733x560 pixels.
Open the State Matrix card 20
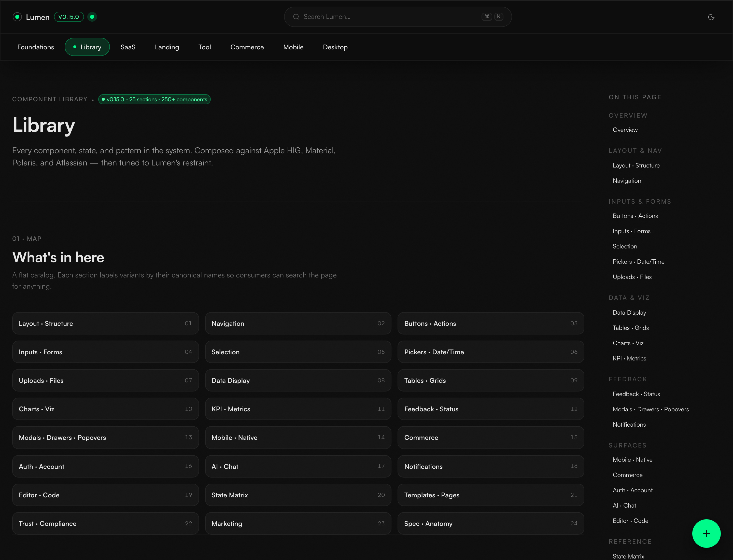coord(298,495)
